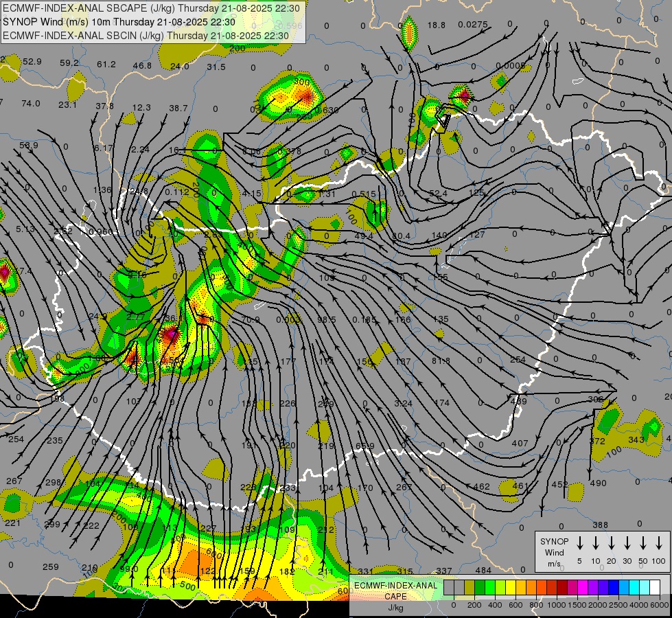Click the map value '407'
Screen dimensions: 672x618
click(x=520, y=443)
